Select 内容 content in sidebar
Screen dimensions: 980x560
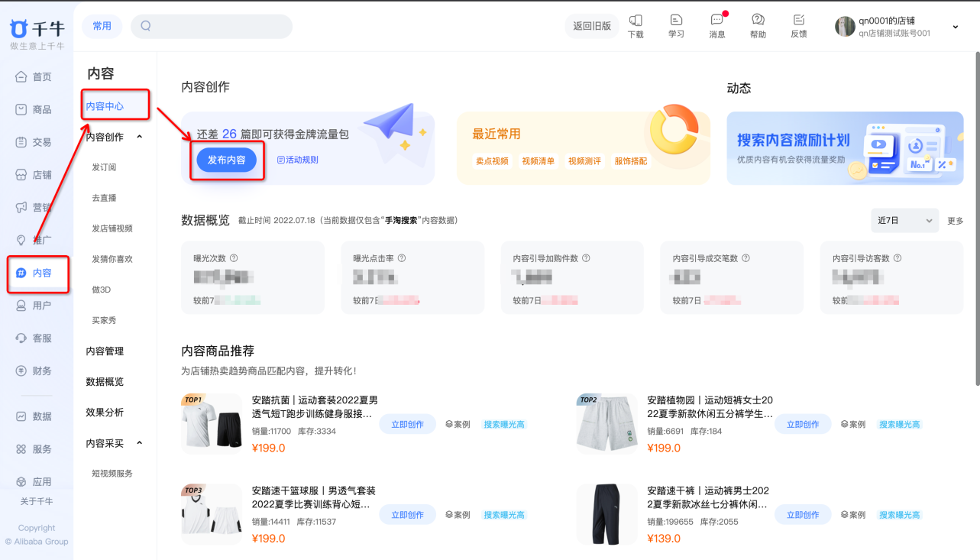point(34,273)
